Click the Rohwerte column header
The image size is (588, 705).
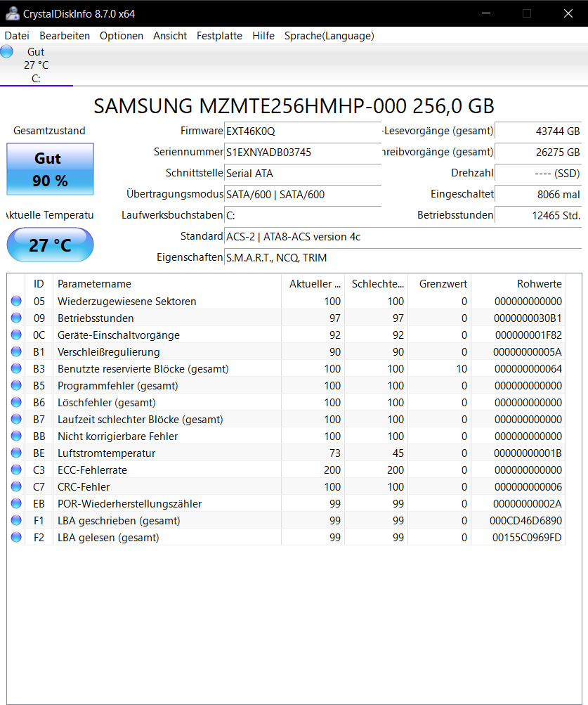click(518, 284)
